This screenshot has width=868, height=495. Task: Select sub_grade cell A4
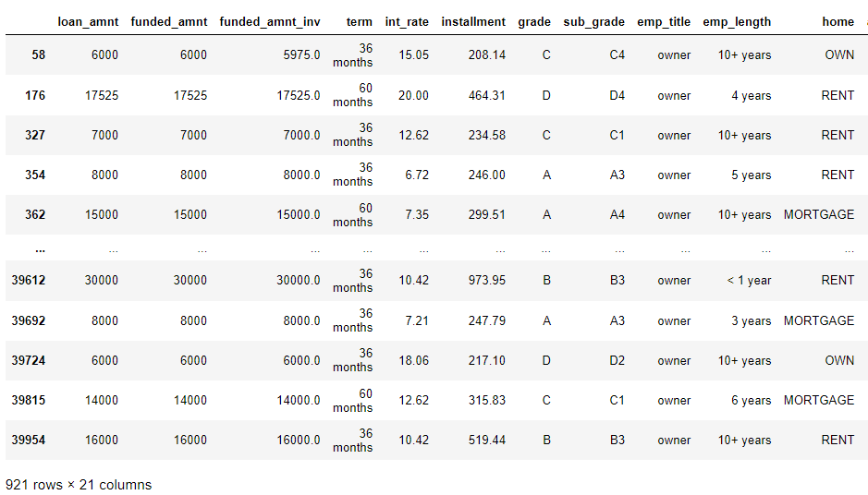617,214
